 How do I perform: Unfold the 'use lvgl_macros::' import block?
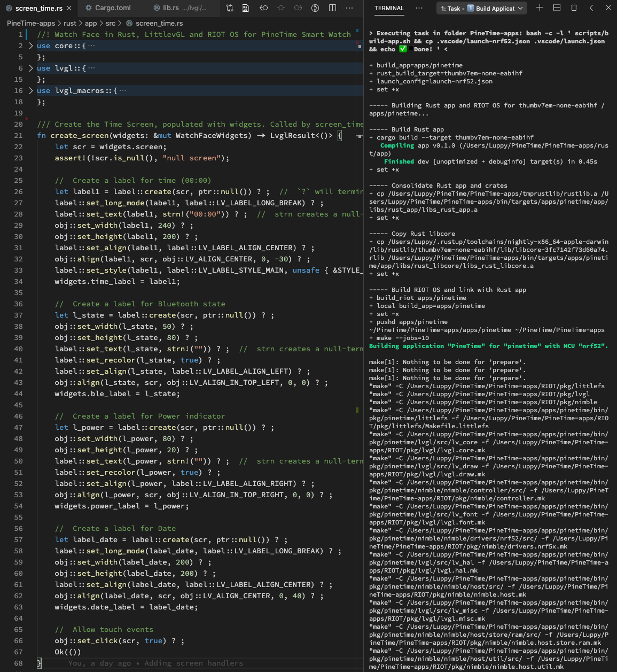(x=31, y=91)
